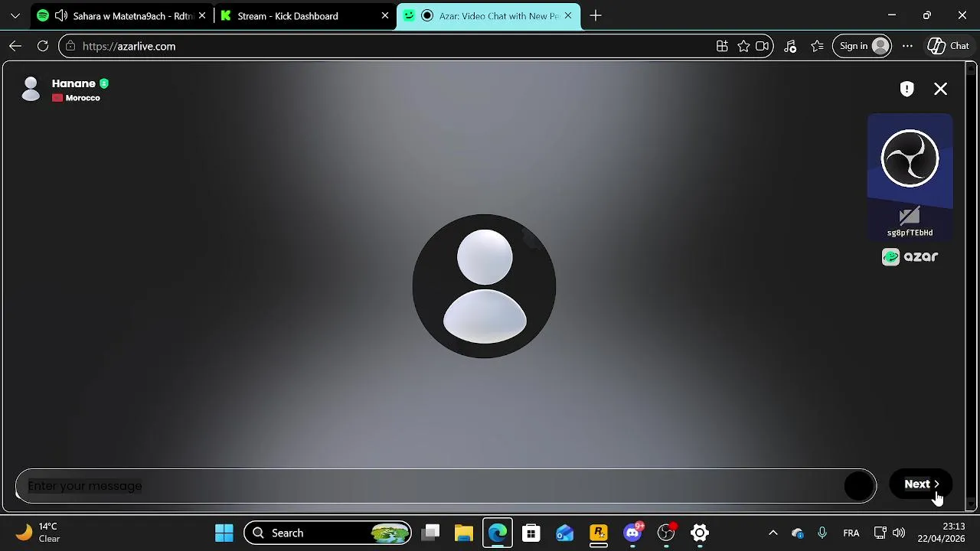This screenshot has width=980, height=551.
Task: Click the taskbar Search box
Action: point(328,533)
